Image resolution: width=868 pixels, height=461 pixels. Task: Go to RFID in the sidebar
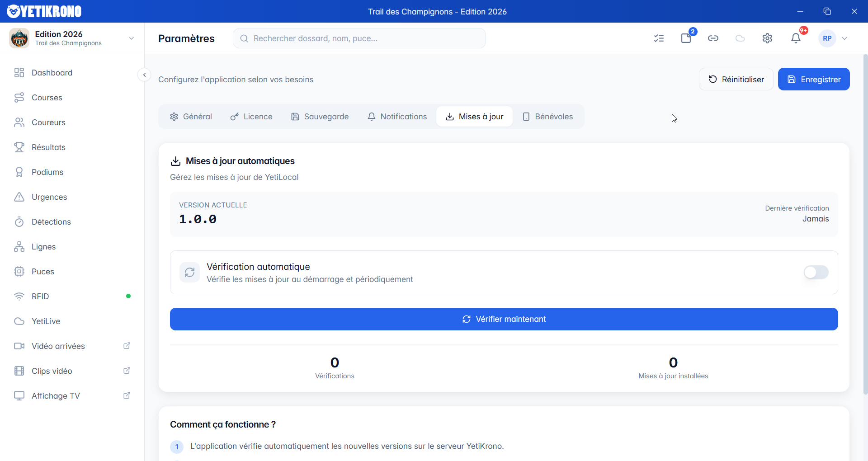40,296
